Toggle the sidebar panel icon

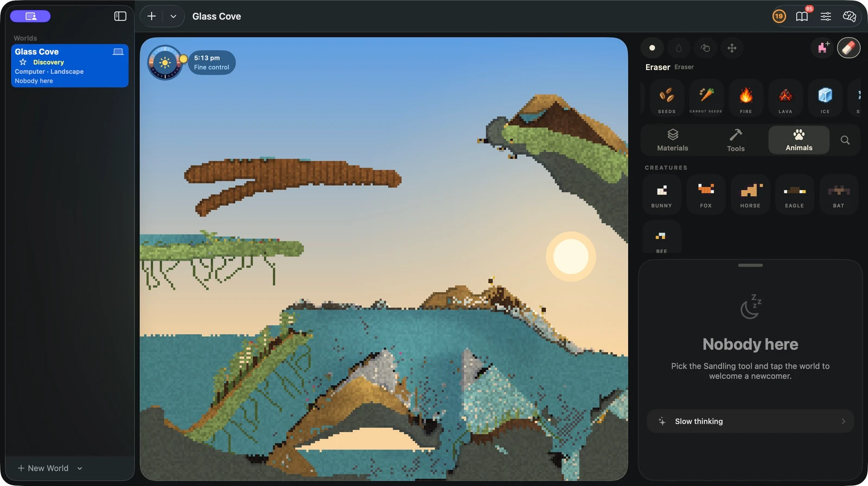coord(120,16)
